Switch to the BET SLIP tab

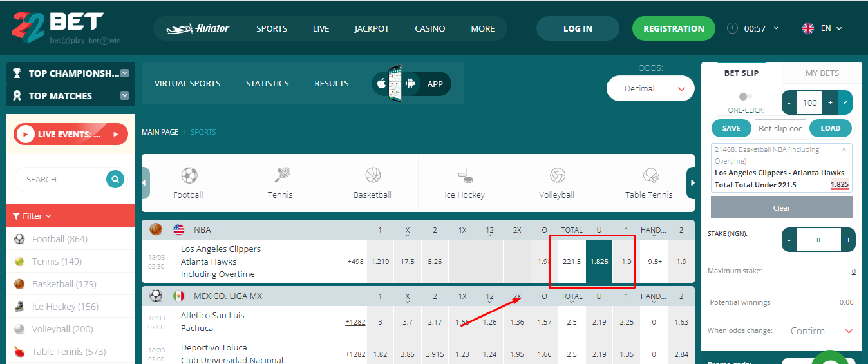(x=741, y=73)
